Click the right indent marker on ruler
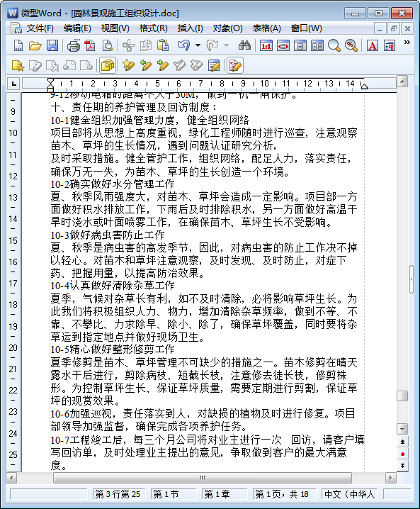The height and width of the screenshot is (509, 420). (364, 86)
